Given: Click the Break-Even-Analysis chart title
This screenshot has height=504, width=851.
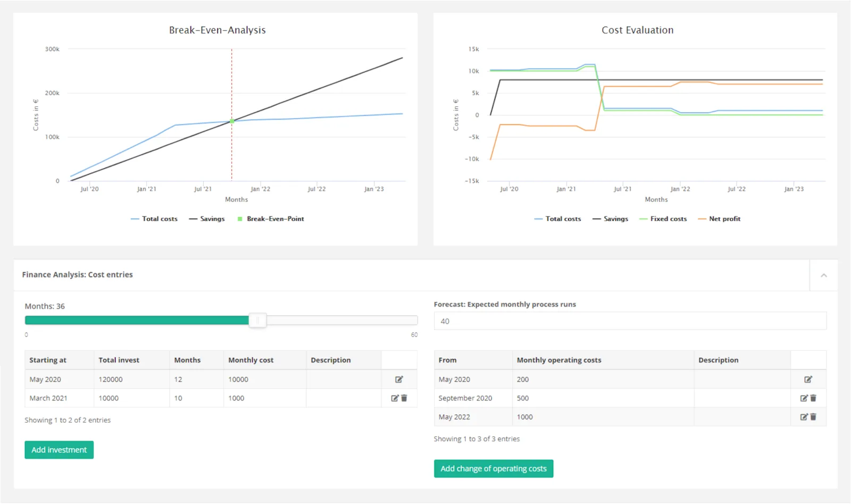Looking at the screenshot, I should point(217,30).
